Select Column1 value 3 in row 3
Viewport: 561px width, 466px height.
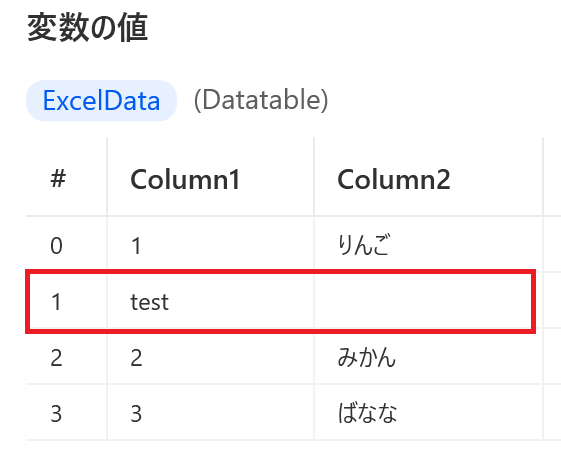(x=136, y=413)
